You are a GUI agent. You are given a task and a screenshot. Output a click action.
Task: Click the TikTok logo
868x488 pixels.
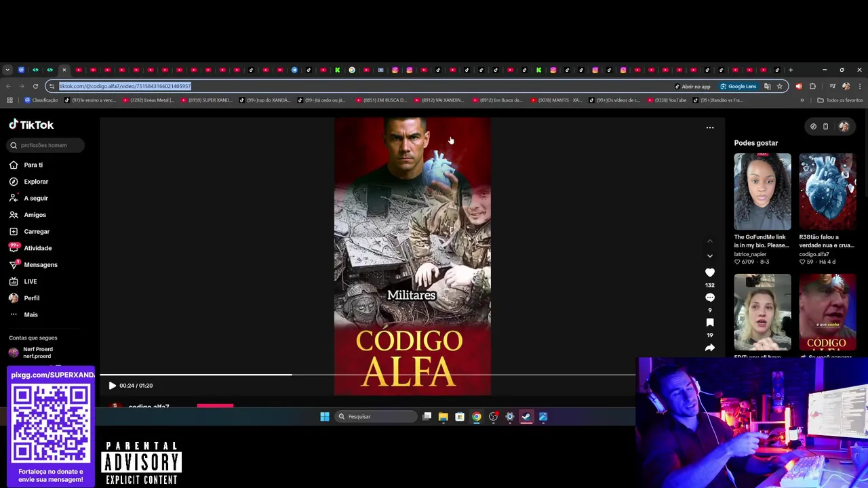[31, 125]
